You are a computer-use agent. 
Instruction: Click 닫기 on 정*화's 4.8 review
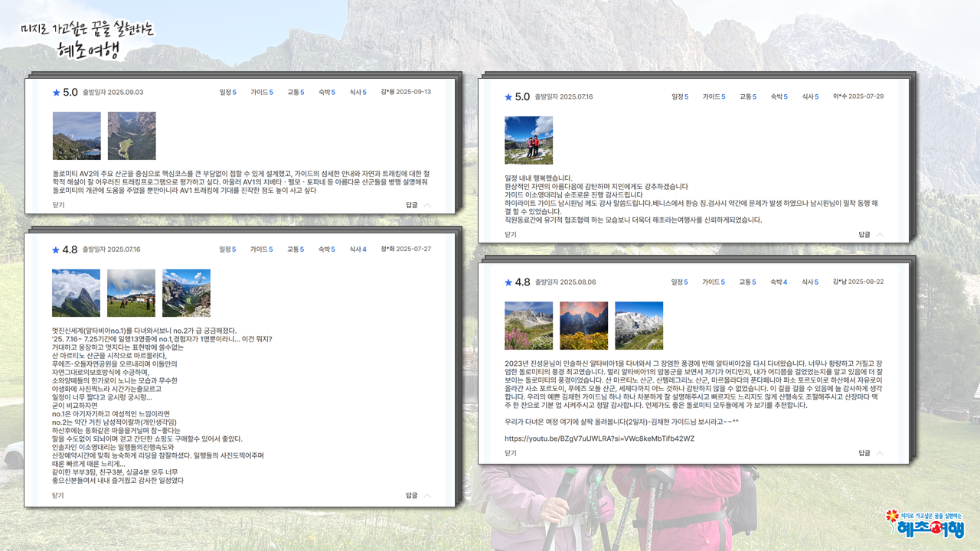(58, 495)
